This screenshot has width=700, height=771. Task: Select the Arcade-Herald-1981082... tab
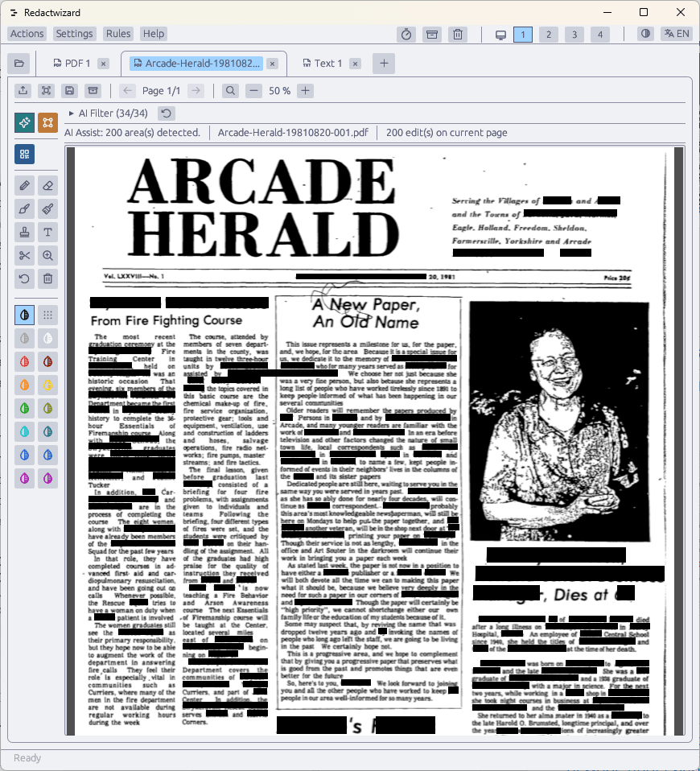click(x=196, y=64)
